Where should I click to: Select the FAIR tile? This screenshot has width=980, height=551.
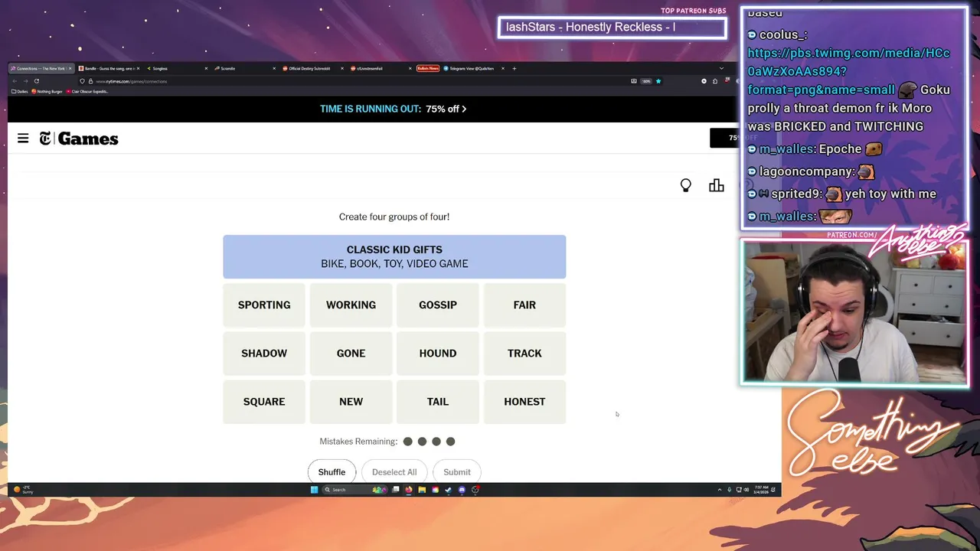524,305
